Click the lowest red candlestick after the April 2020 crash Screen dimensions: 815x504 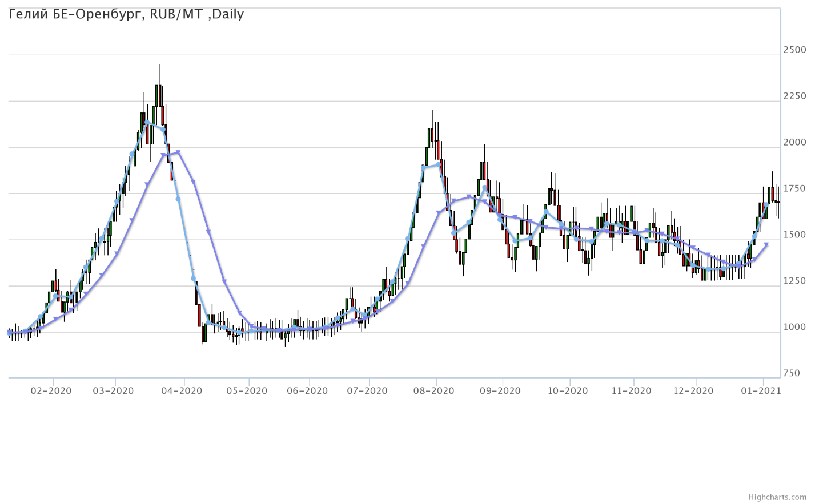204,333
